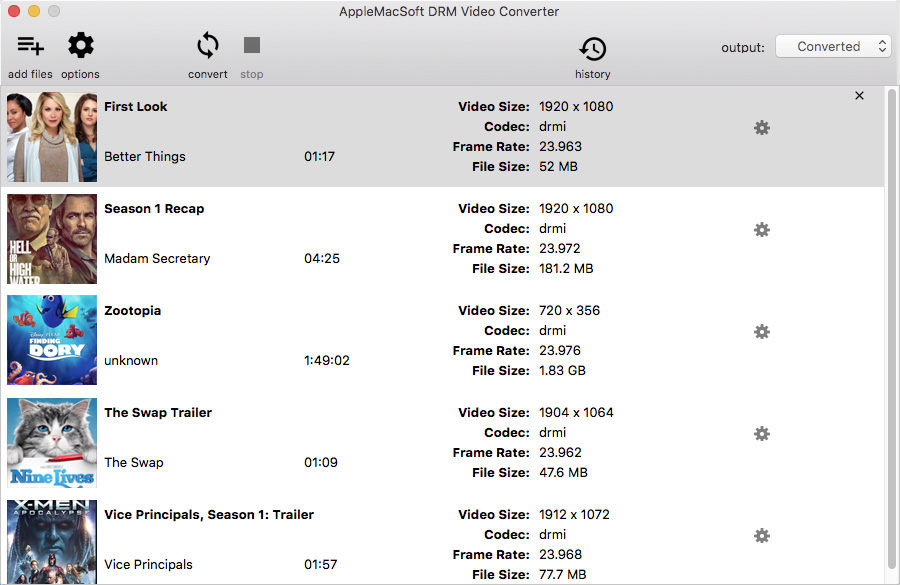Open settings gear for Season 1 Recap
This screenshot has width=900, height=585.
tap(762, 230)
